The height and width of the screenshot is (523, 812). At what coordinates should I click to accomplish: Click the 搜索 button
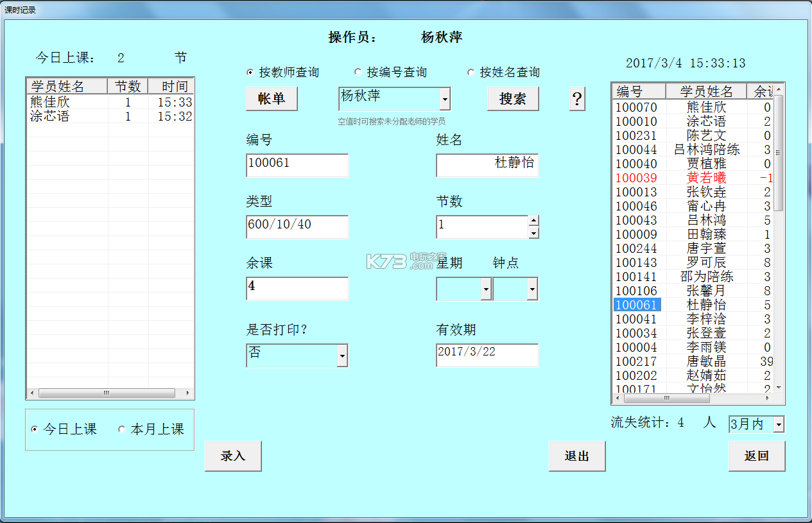[x=512, y=99]
